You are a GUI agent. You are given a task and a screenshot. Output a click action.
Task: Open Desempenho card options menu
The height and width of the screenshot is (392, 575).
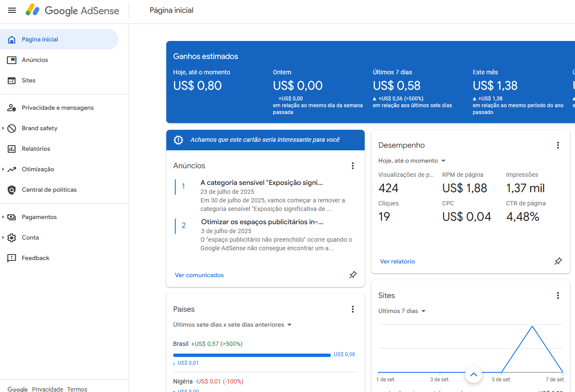[557, 145]
